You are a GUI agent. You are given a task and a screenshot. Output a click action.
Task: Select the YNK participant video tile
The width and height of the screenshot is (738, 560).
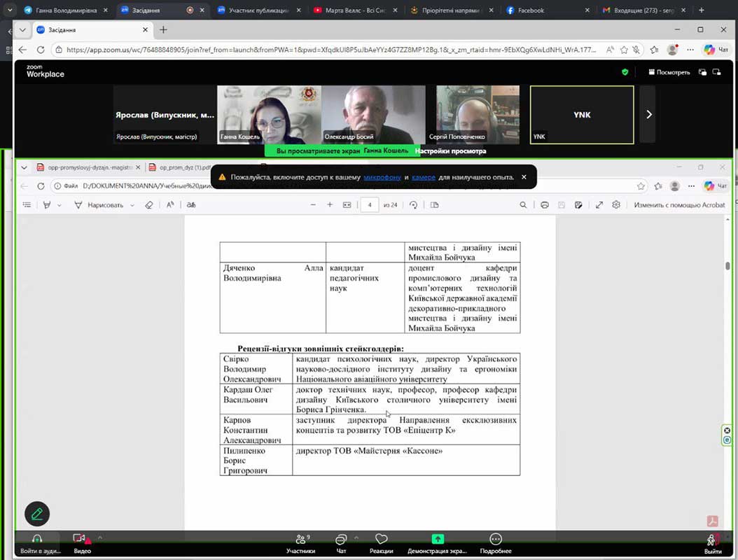pos(582,115)
